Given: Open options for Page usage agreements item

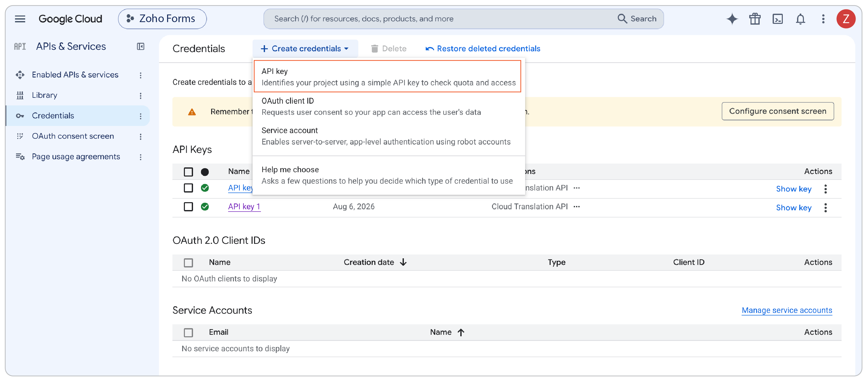Looking at the screenshot, I should pos(140,157).
